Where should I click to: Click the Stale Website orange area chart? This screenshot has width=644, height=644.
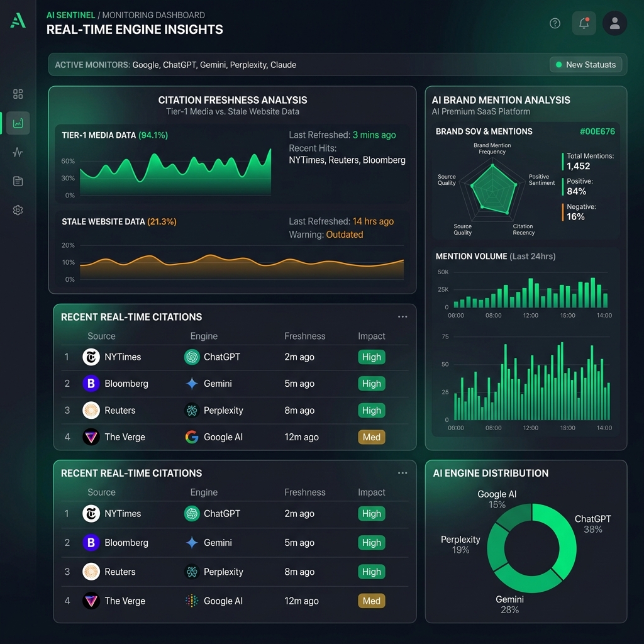pyautogui.click(x=241, y=267)
